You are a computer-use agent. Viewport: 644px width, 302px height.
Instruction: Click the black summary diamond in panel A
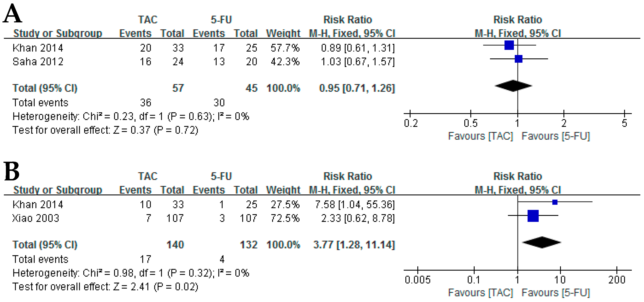pyautogui.click(x=513, y=86)
